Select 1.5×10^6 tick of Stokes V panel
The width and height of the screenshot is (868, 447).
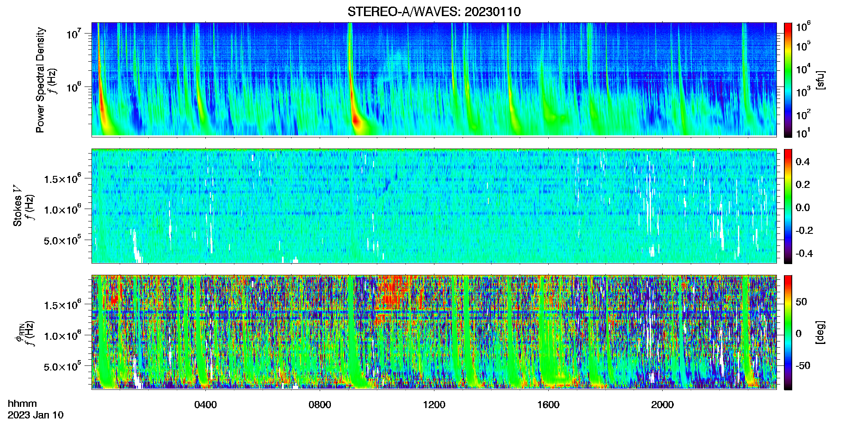[x=63, y=178]
